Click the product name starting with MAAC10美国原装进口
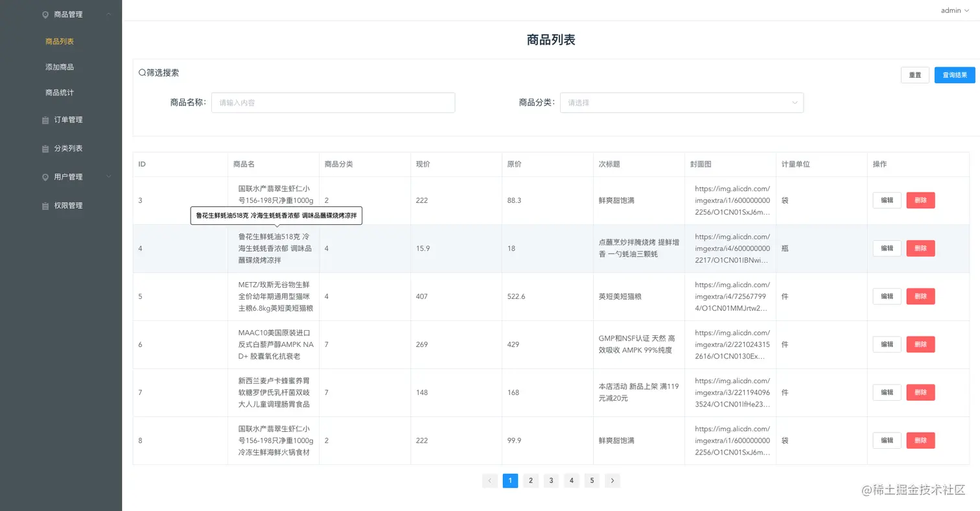 (x=275, y=344)
